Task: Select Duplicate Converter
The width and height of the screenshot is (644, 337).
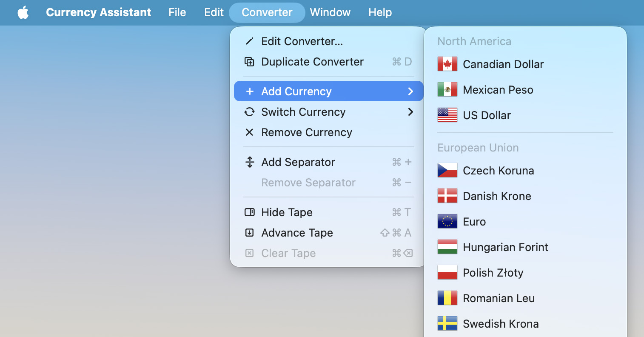Action: [312, 62]
